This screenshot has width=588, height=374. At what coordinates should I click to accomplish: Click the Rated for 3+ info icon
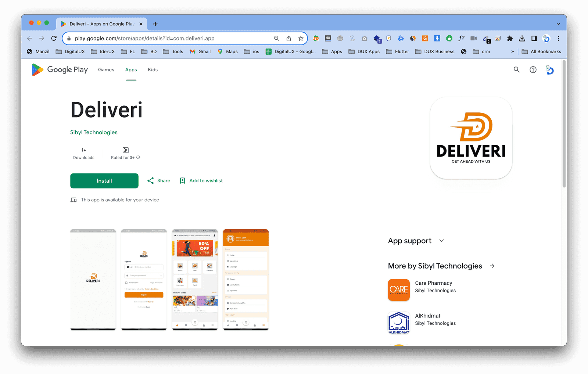click(x=138, y=158)
